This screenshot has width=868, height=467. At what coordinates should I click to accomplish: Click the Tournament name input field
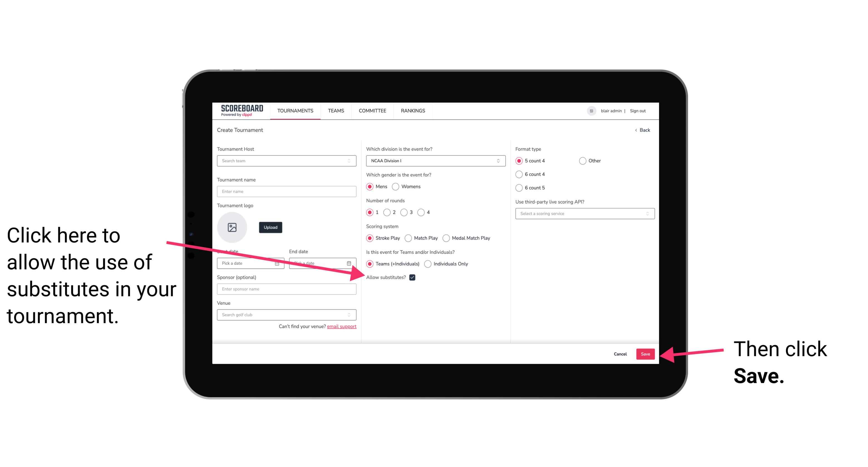pyautogui.click(x=286, y=191)
